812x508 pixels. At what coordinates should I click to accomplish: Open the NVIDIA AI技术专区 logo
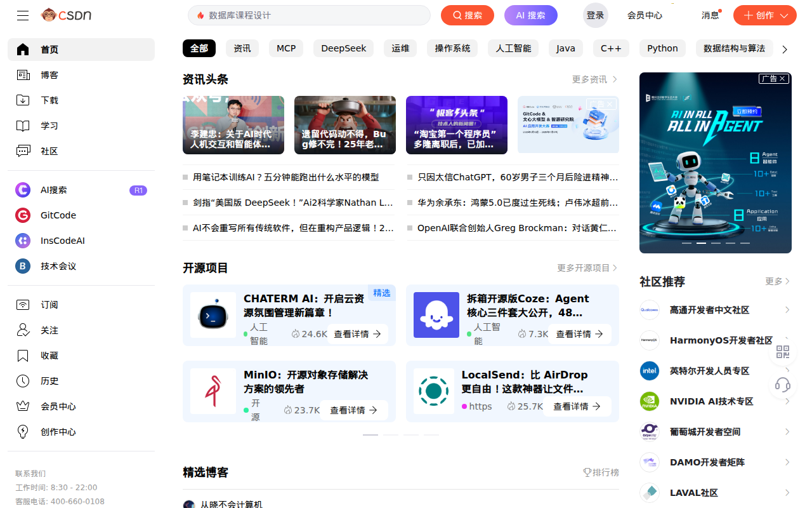[650, 401]
